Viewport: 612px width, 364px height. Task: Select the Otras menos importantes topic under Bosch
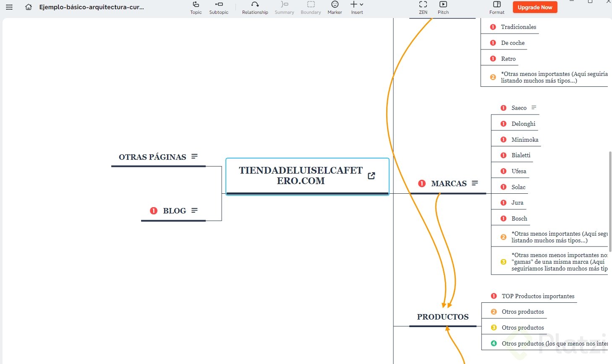coord(560,237)
